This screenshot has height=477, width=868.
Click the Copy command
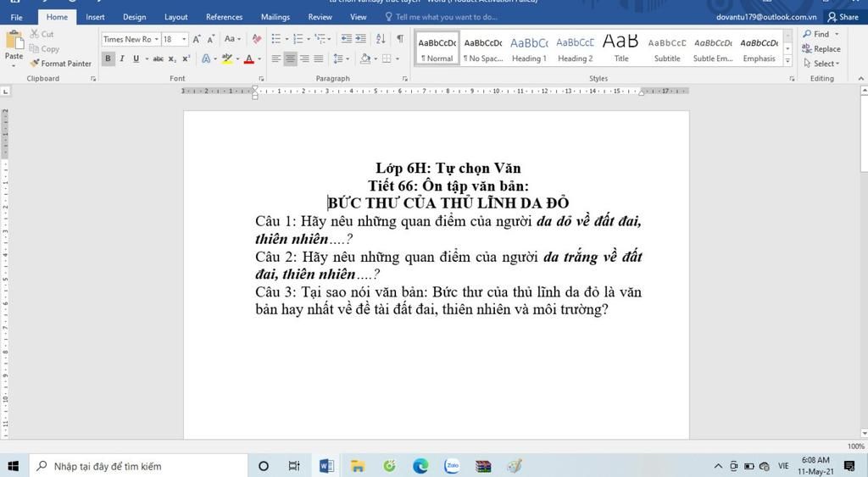(44, 48)
